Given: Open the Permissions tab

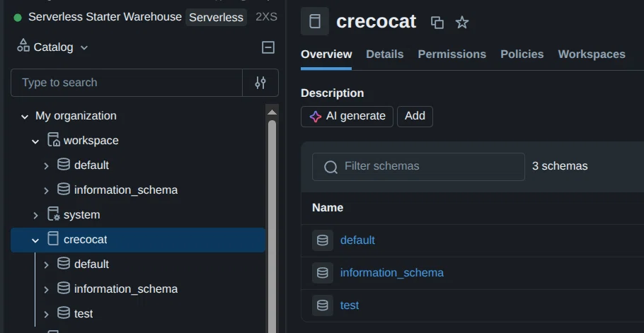Looking at the screenshot, I should coord(452,54).
